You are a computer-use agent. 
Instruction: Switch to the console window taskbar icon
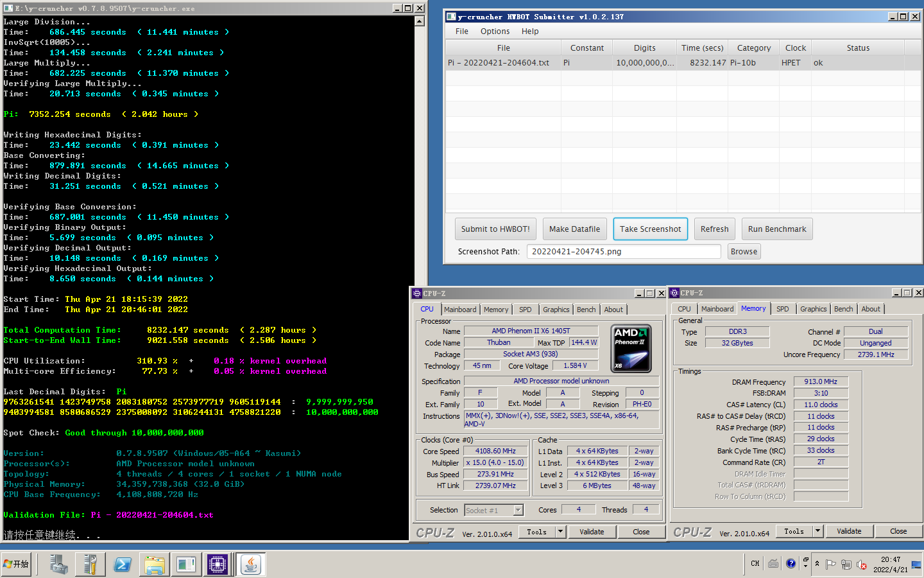186,565
